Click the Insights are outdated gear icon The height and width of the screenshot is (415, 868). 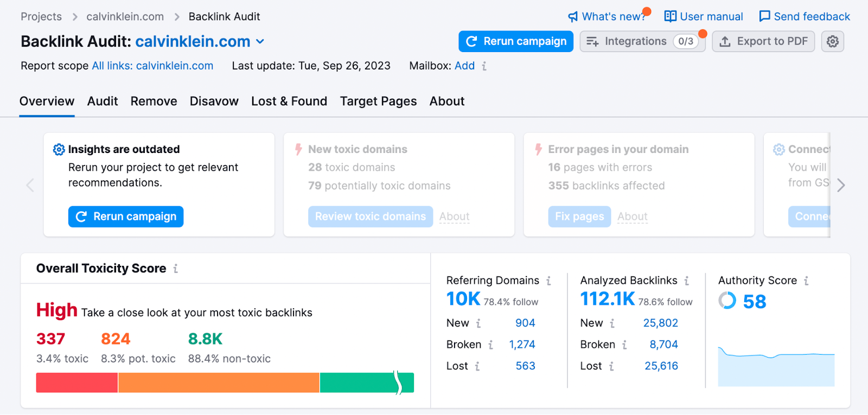click(59, 149)
